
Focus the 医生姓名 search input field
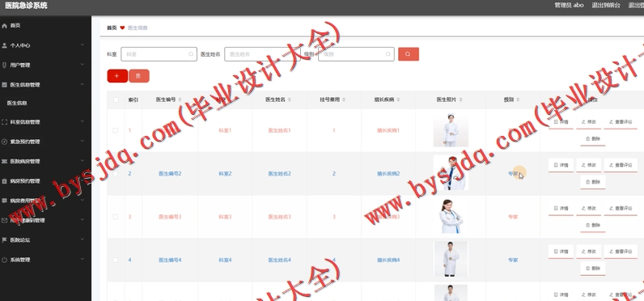point(262,54)
